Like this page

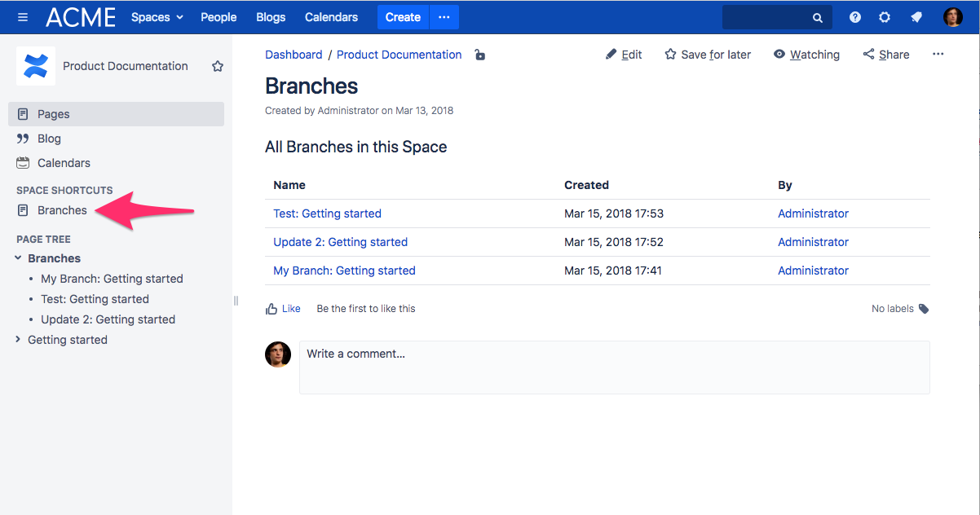(x=283, y=309)
